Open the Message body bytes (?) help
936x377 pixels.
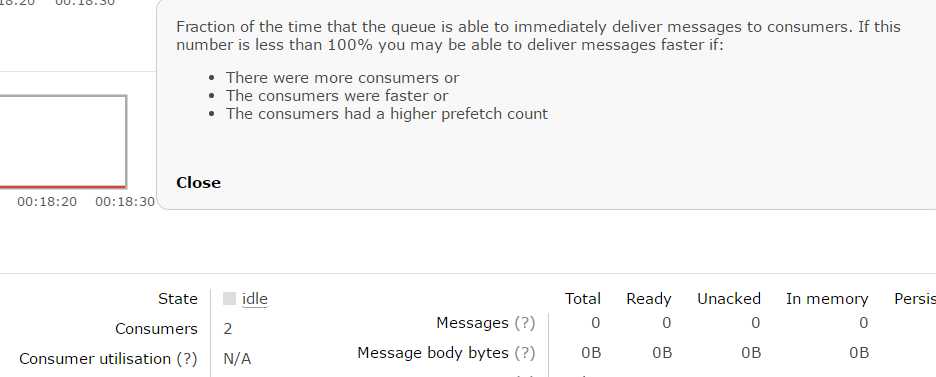[525, 353]
